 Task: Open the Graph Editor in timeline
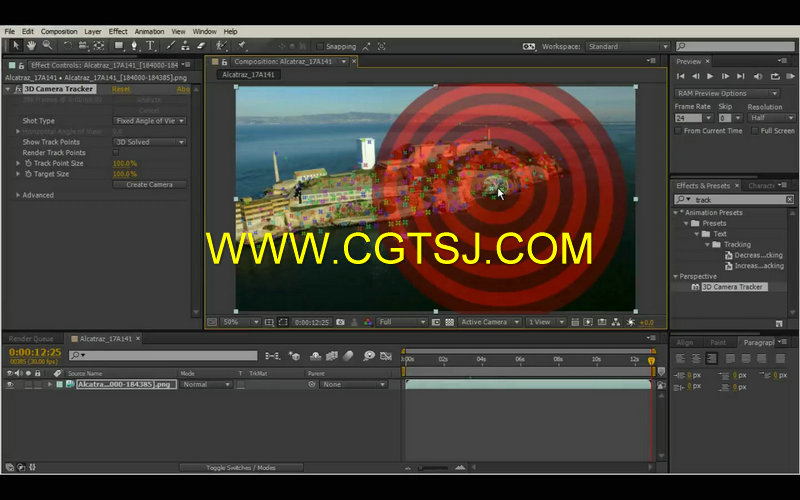(x=386, y=356)
